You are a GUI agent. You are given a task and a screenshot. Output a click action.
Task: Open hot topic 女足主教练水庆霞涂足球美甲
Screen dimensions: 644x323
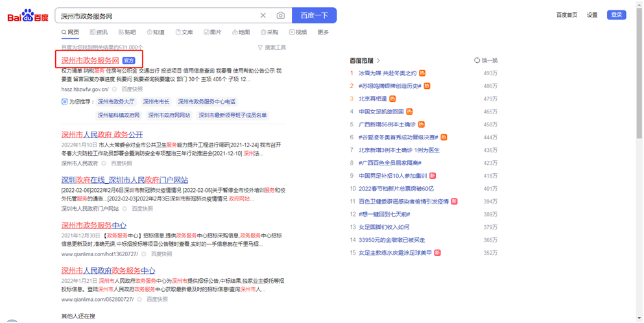point(396,253)
